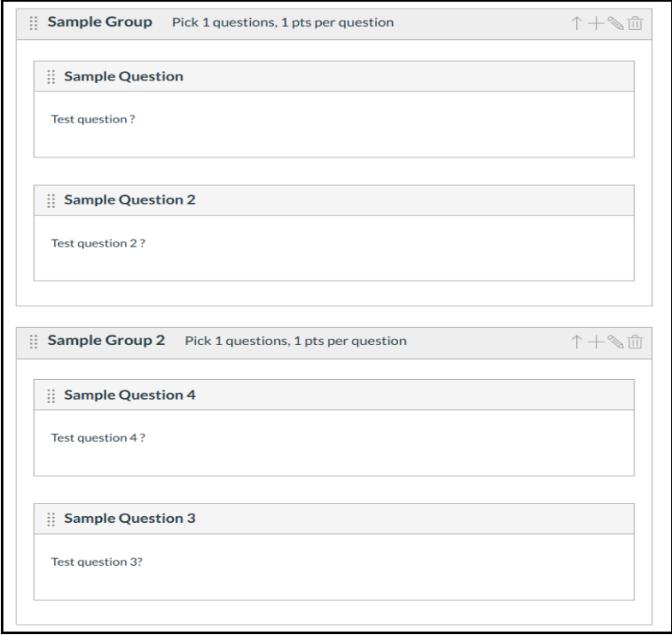The image size is (672, 635).
Task: Open the Sample Question 3 title
Action: pos(129,519)
